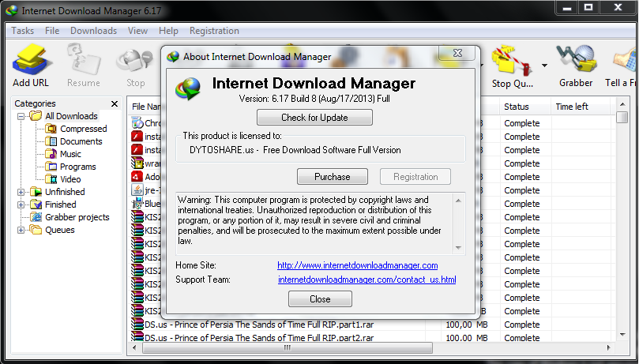The image size is (639, 364).
Task: Open the Help menu
Action: pyautogui.click(x=168, y=31)
